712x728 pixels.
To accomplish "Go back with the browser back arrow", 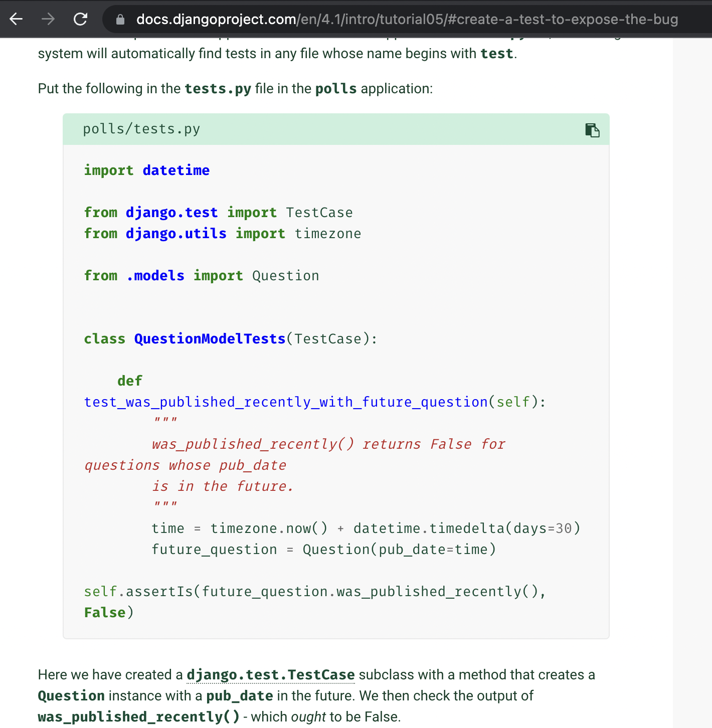I will point(17,19).
